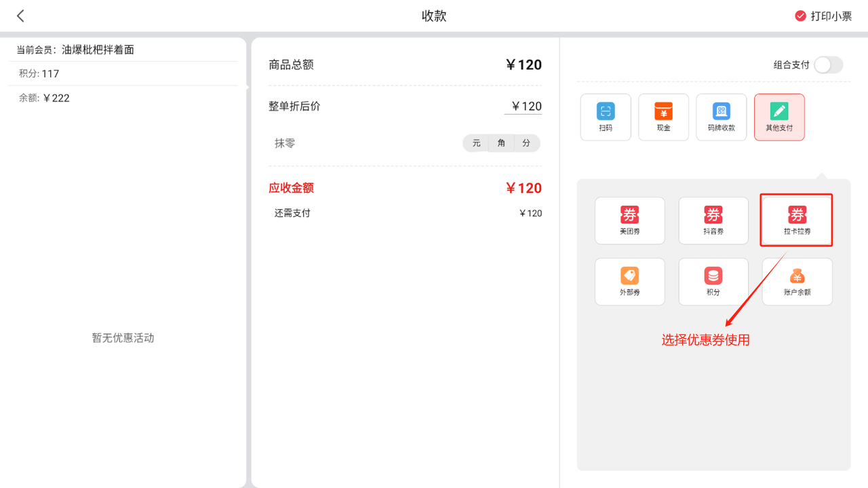
Task: Toggle 组合支付 combined payment switch
Action: tap(827, 65)
